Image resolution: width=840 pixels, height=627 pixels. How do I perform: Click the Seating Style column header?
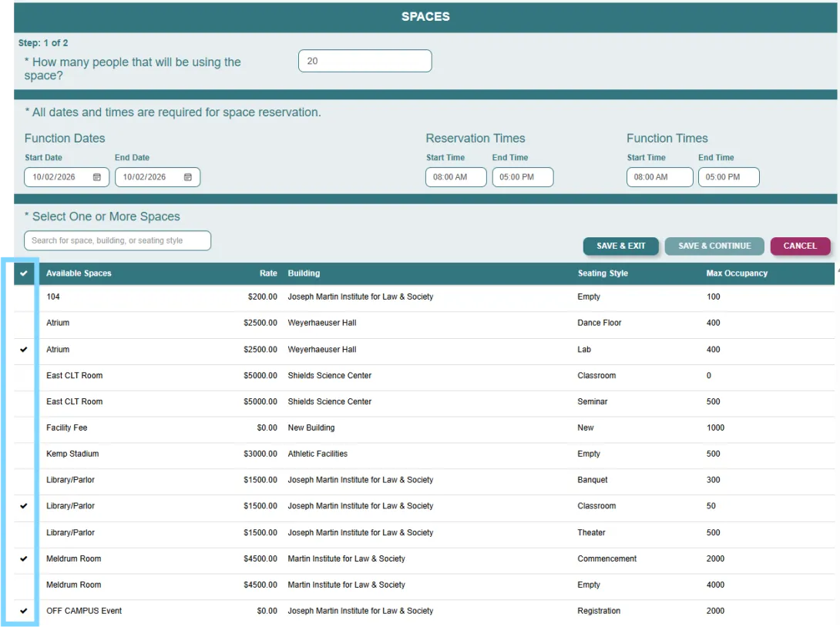603,273
